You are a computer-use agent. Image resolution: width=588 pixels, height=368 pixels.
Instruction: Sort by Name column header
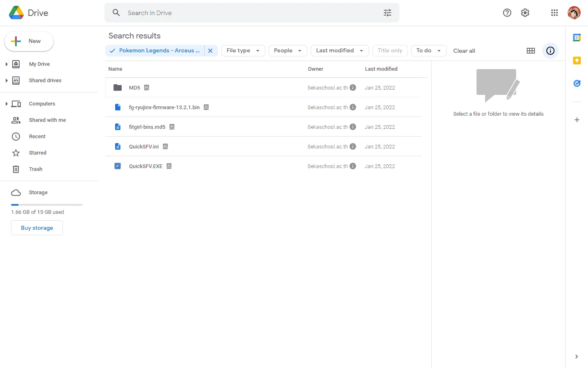(x=115, y=69)
